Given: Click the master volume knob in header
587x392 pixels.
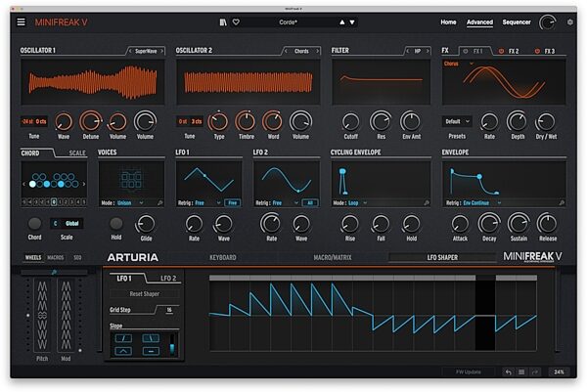Looking at the screenshot, I should [548, 22].
